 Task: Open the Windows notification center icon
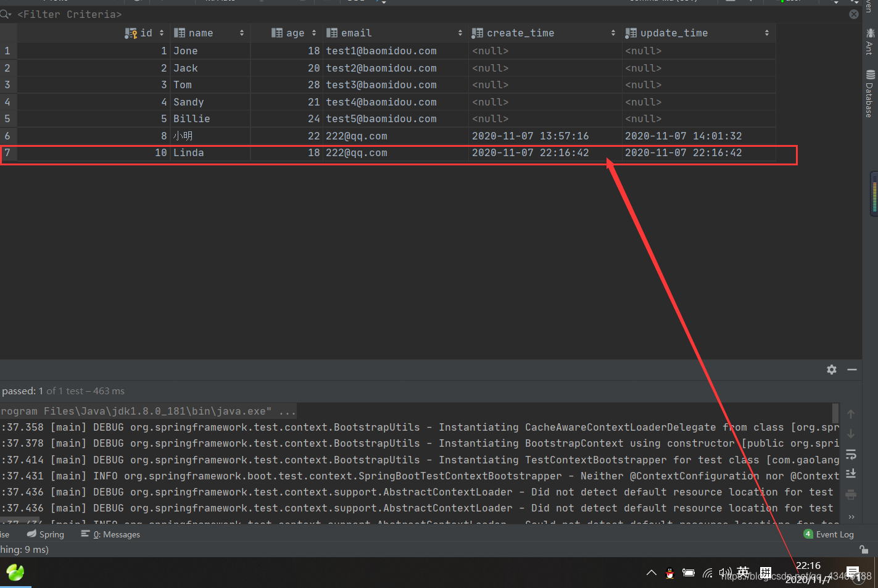[853, 573]
